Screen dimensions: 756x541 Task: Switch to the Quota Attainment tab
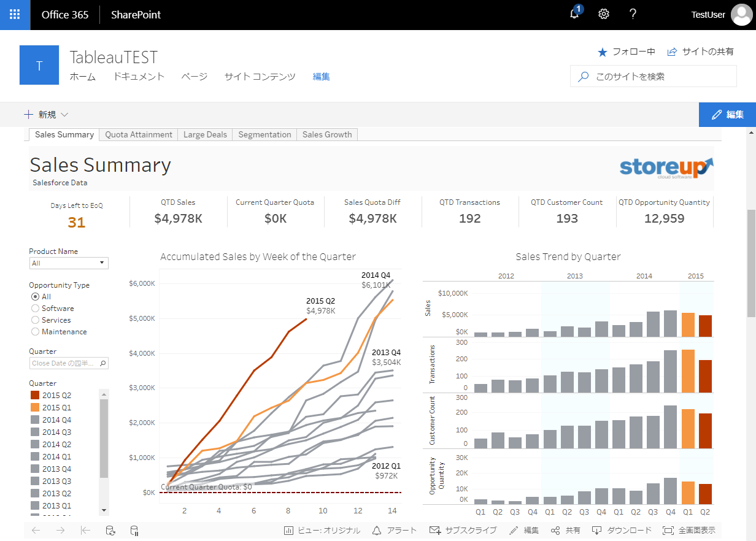(137, 134)
